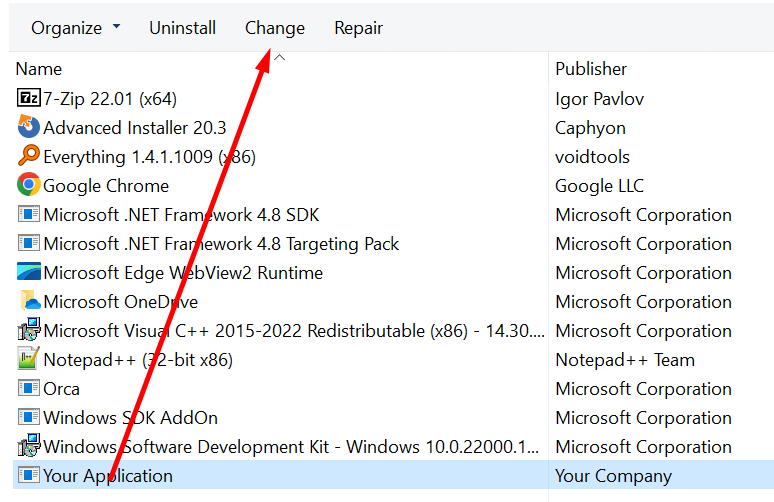
Task: Click the Windows SDK AddOn icon
Action: (29, 417)
